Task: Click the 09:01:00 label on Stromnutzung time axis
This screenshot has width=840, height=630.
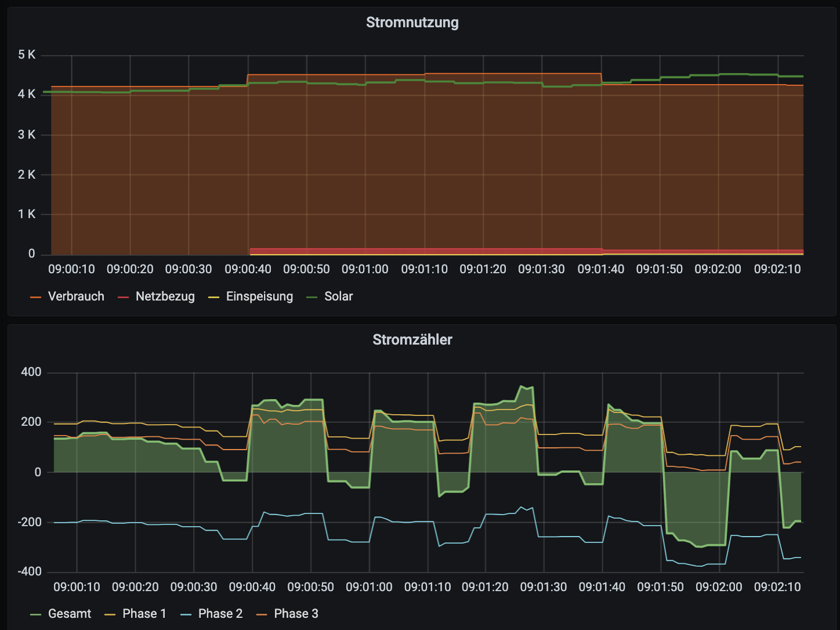Action: coord(365,269)
